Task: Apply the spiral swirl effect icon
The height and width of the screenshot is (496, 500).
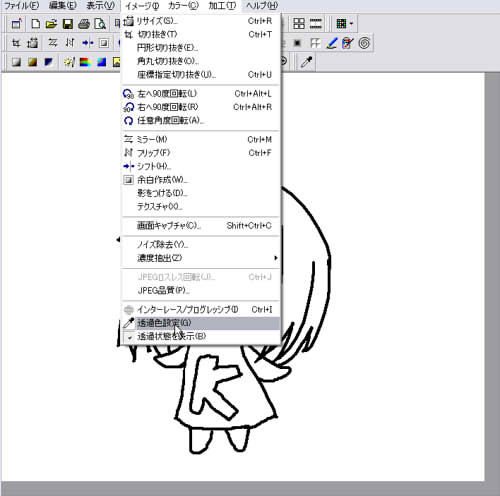Action: tap(364, 43)
